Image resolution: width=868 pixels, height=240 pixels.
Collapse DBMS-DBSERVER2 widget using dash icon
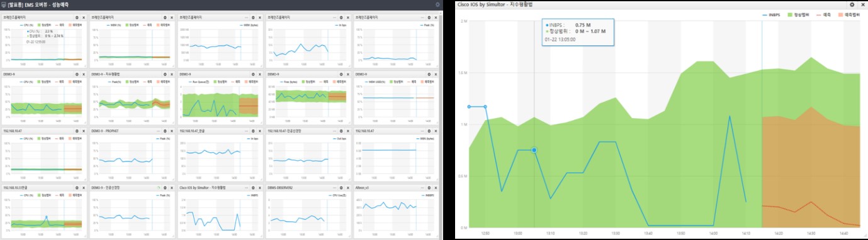(334, 187)
